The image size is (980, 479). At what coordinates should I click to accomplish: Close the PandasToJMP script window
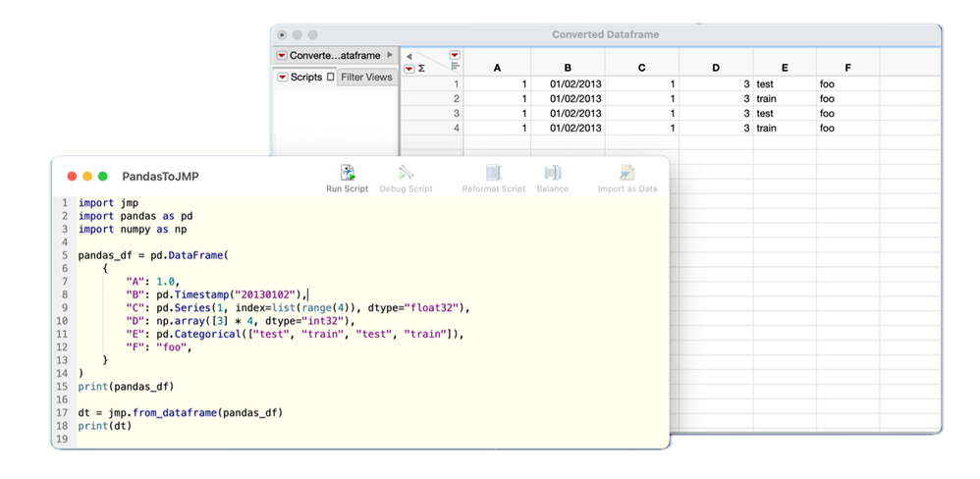[72, 177]
